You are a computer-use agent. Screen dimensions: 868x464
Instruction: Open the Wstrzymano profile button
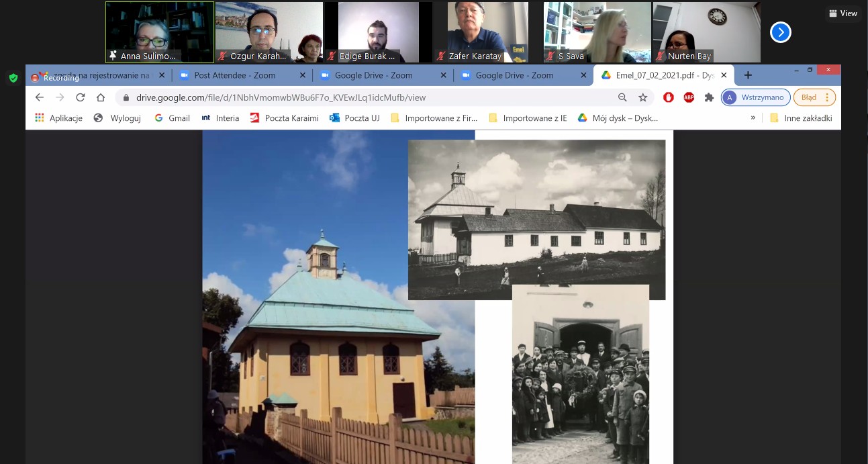755,97
